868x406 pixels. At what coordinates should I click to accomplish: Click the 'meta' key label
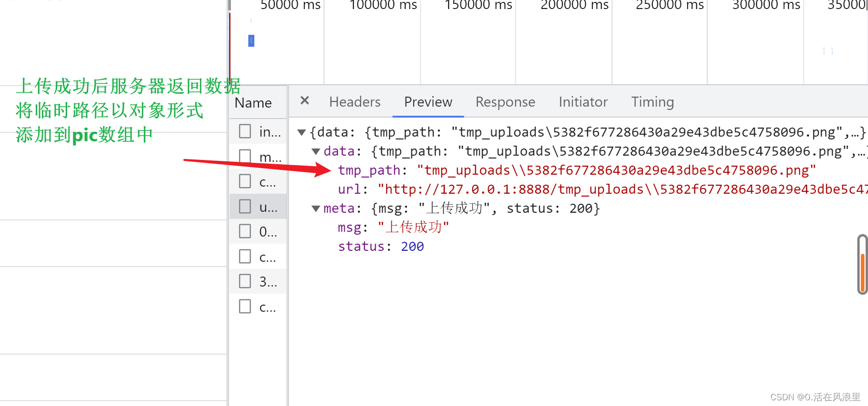point(339,208)
